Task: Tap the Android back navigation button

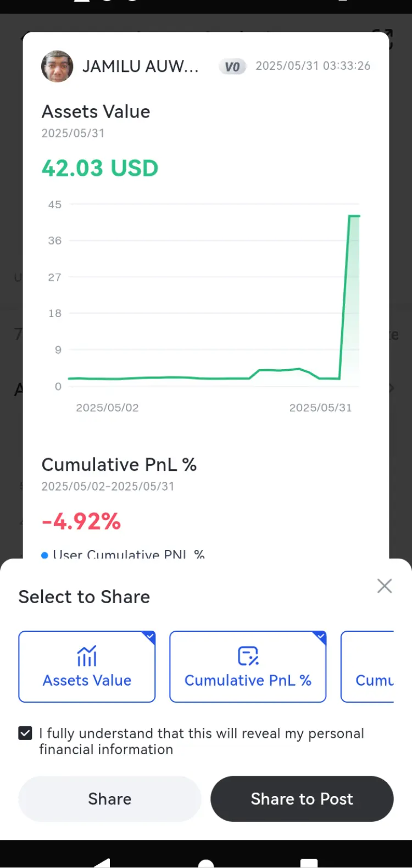Action: coord(102,863)
